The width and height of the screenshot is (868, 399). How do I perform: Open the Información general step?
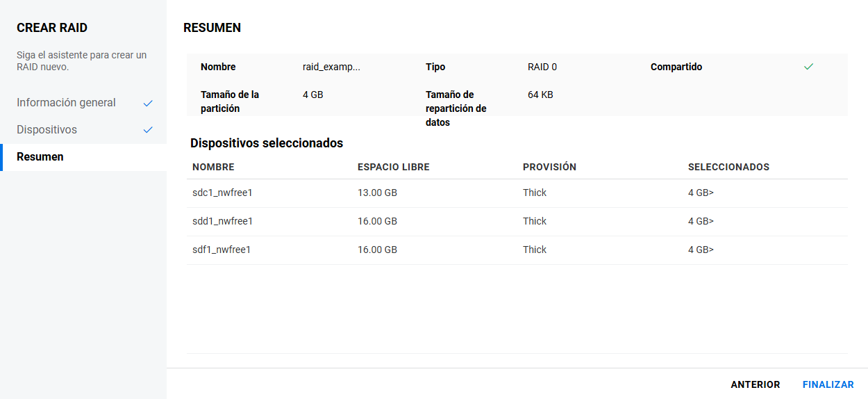point(66,103)
